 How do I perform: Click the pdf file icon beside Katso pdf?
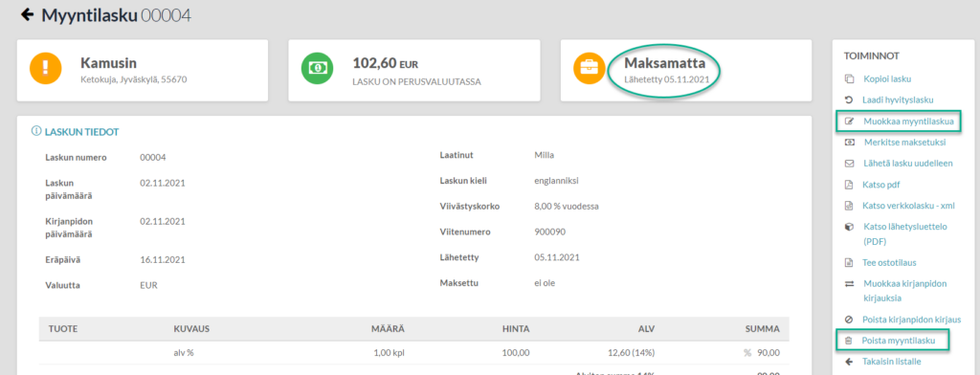[849, 185]
